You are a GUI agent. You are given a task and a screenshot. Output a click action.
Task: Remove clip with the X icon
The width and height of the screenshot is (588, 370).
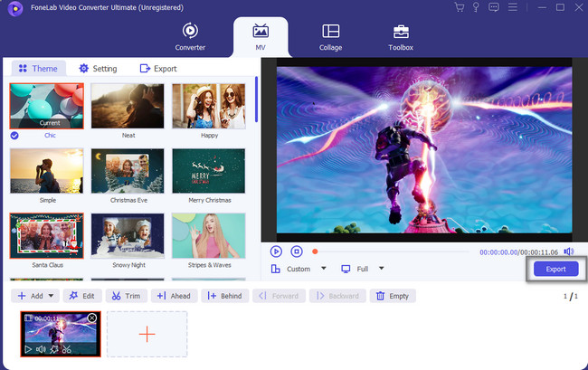(92, 318)
